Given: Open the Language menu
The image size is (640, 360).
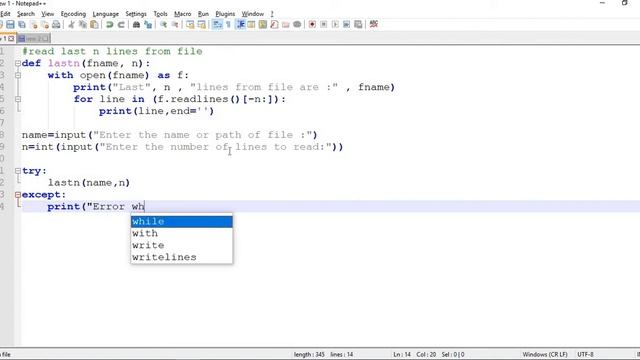Looking at the screenshot, I should click(105, 14).
